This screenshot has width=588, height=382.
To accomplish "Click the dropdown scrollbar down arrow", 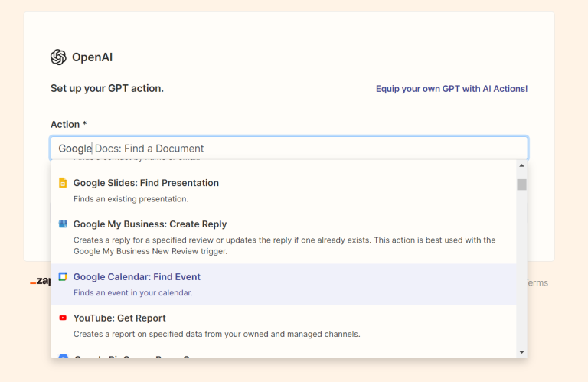I will [521, 351].
